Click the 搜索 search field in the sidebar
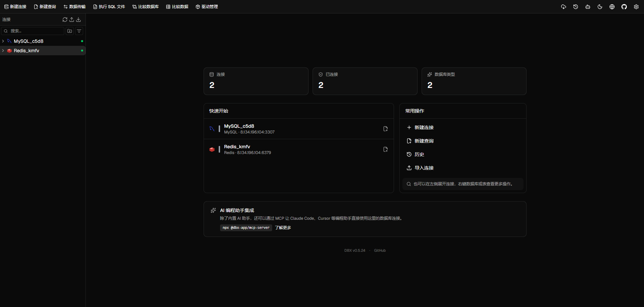 [33, 31]
